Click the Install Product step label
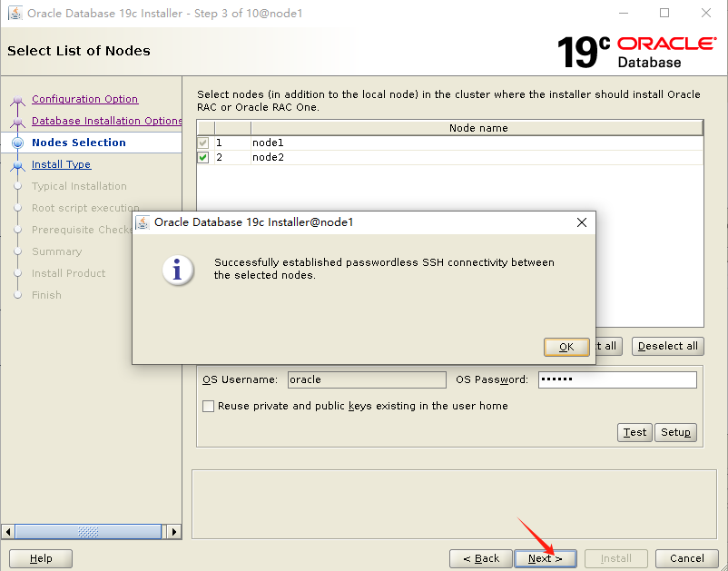 (x=69, y=273)
